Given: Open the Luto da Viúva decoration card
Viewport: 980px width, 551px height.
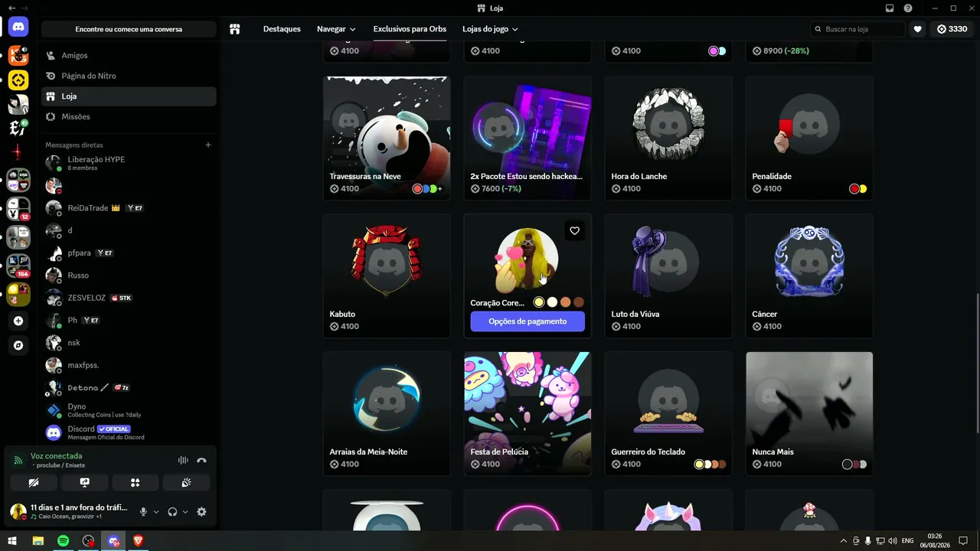Looking at the screenshot, I should [668, 275].
